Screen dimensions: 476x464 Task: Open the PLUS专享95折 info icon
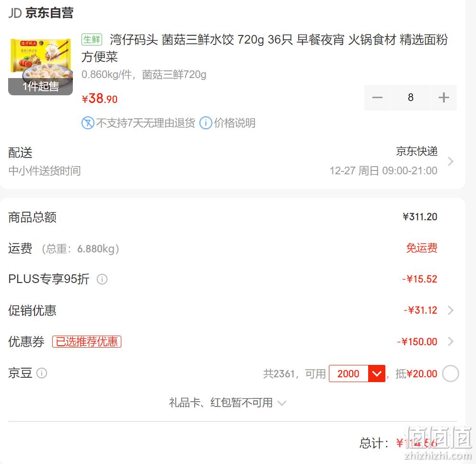pyautogui.click(x=102, y=279)
